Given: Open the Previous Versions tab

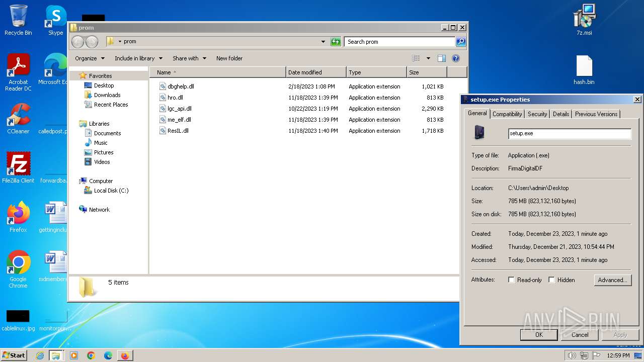Looking at the screenshot, I should 596,114.
